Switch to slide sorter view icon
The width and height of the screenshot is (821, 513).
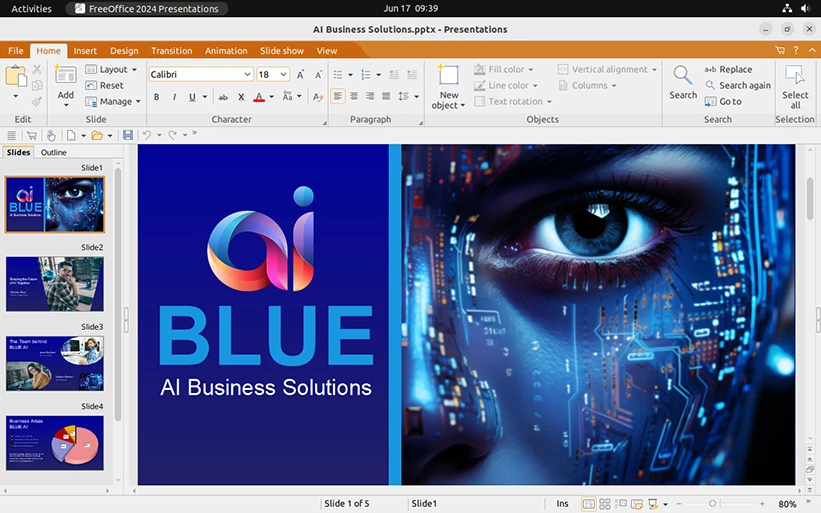[605, 504]
